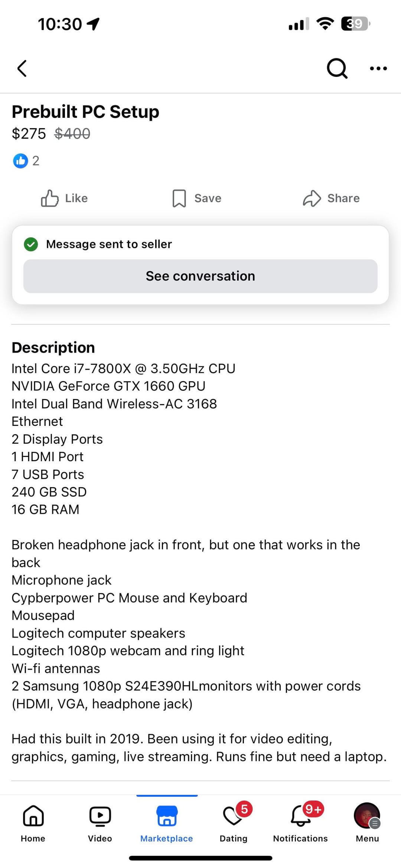This screenshot has width=401, height=868.
Task: Select the Marketplace tab icon
Action: pyautogui.click(x=167, y=816)
